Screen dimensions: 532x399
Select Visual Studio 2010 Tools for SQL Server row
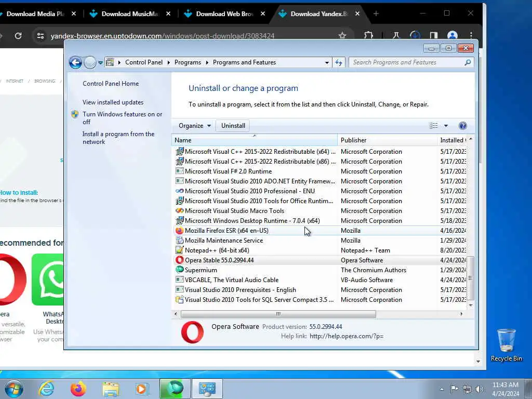320,300
